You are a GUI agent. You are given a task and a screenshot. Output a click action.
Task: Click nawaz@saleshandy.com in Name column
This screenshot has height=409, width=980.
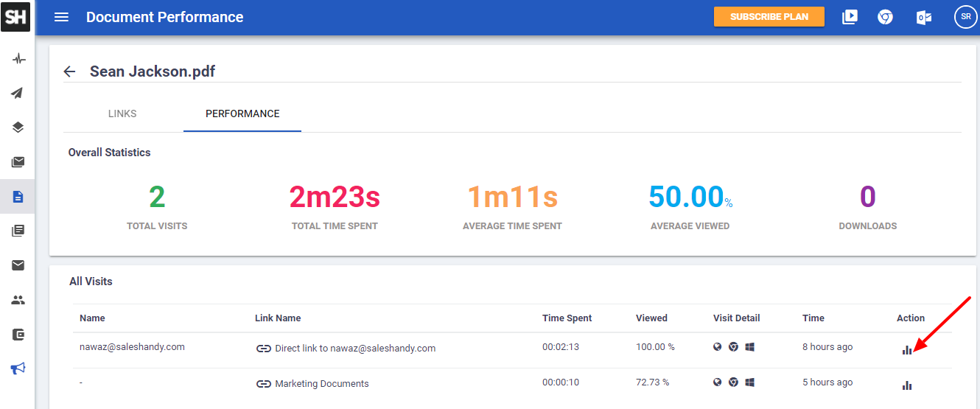(132, 346)
